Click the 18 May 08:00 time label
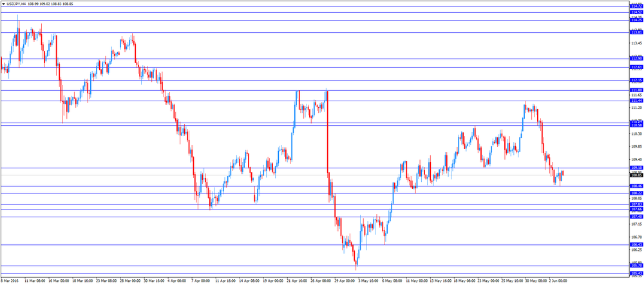The height and width of the screenshot is (285, 644). pyautogui.click(x=464, y=281)
